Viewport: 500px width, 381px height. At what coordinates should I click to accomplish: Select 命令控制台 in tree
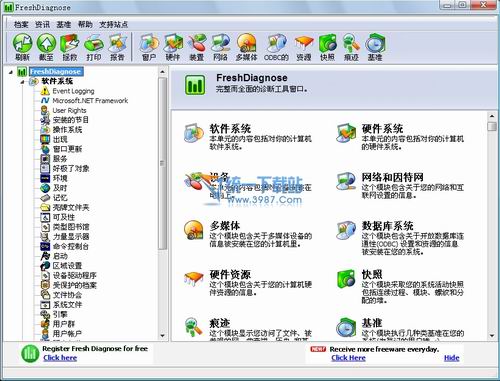point(71,246)
